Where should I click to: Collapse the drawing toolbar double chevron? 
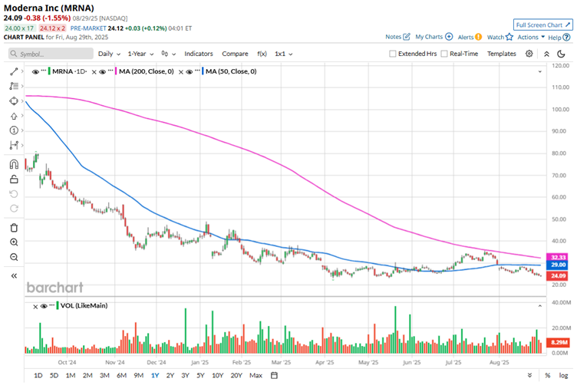[14, 275]
